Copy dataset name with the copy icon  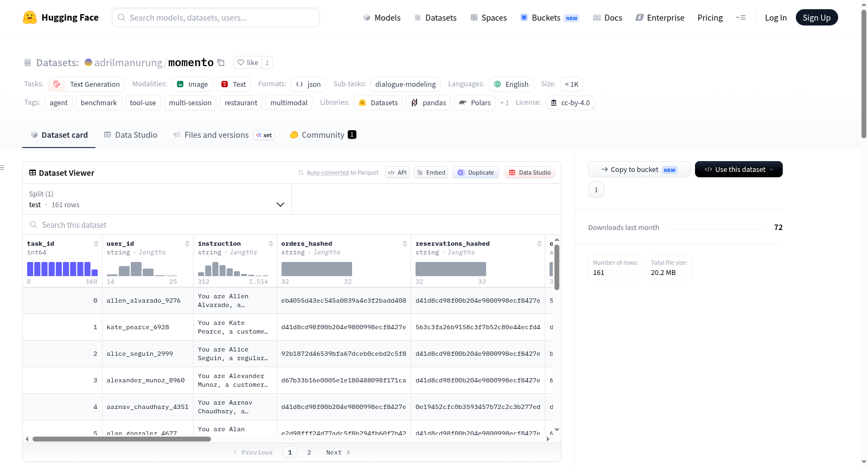[x=221, y=62]
